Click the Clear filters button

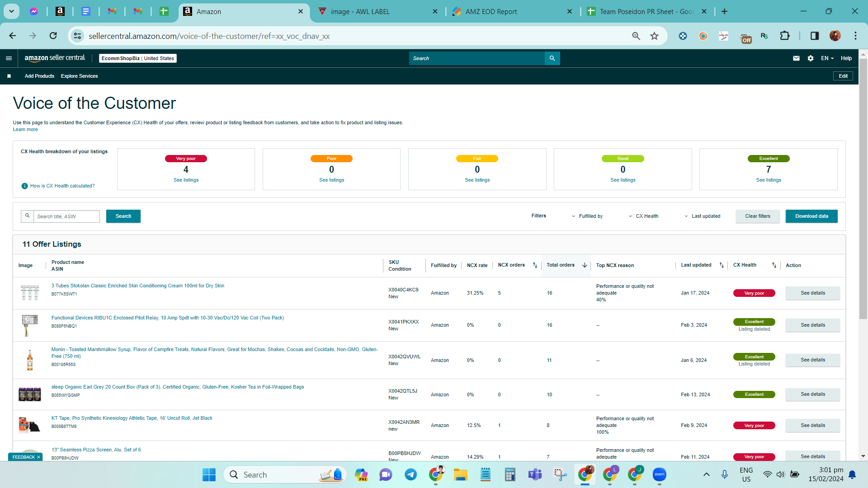(758, 216)
